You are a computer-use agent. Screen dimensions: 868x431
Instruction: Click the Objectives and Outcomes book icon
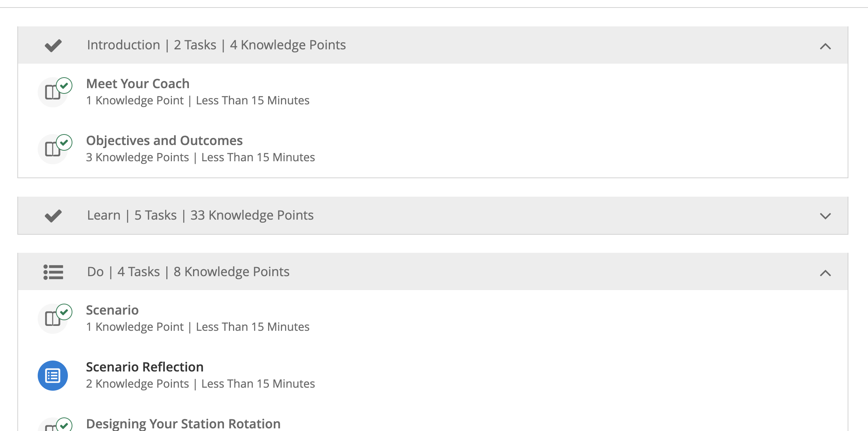click(x=53, y=149)
